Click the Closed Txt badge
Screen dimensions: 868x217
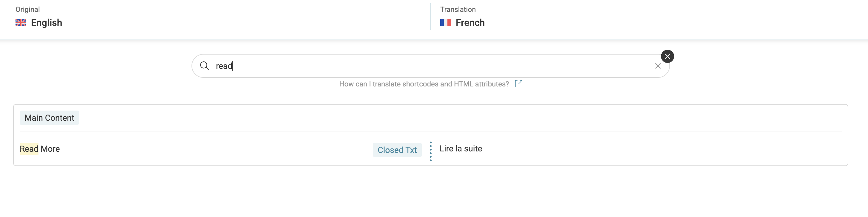coord(397,150)
